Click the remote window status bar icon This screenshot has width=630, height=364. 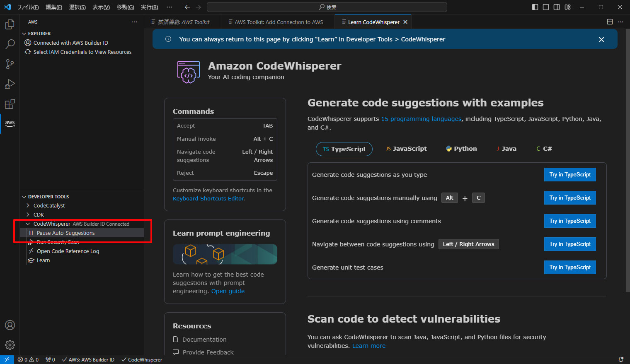[x=7, y=359]
